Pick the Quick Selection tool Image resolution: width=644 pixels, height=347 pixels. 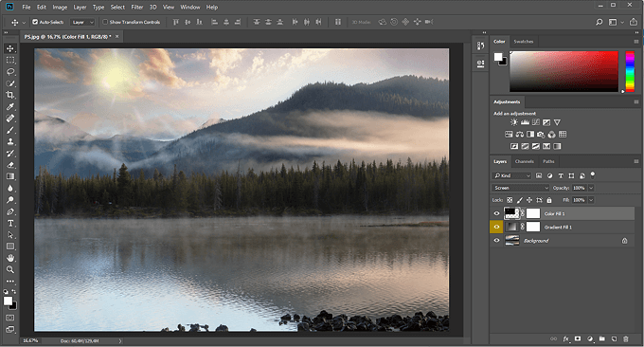click(x=10, y=83)
